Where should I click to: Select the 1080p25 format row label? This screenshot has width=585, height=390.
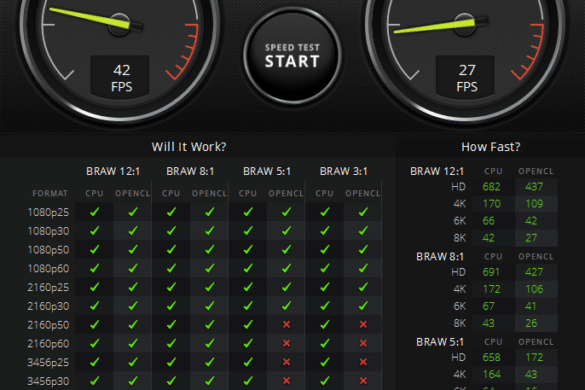click(x=48, y=212)
